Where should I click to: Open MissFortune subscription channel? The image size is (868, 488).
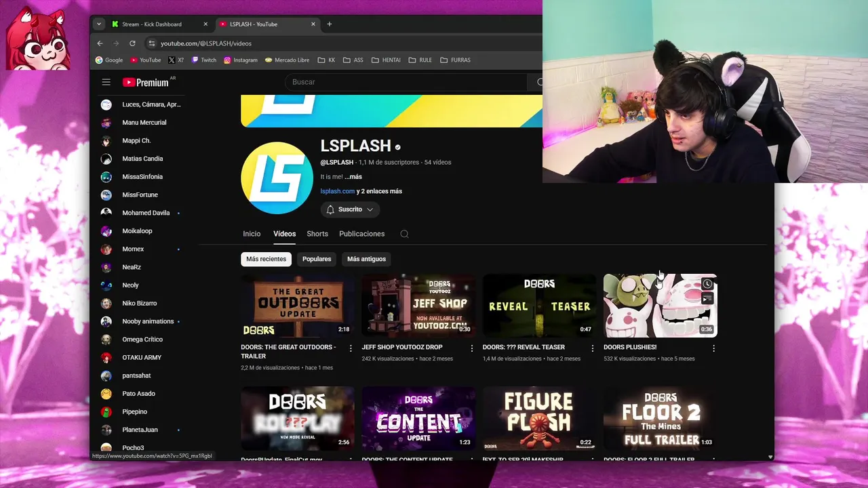(140, 195)
